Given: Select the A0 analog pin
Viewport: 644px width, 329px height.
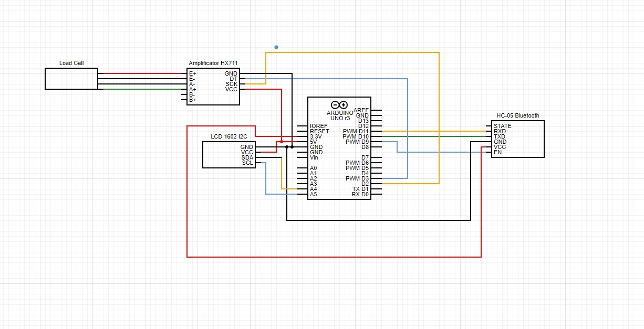Looking at the screenshot, I should click(314, 168).
